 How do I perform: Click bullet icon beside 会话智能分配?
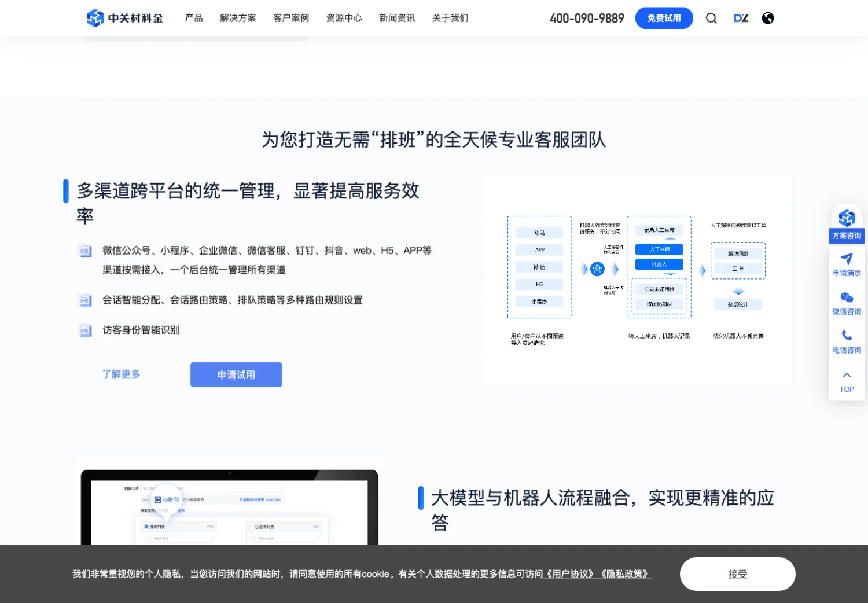click(85, 300)
